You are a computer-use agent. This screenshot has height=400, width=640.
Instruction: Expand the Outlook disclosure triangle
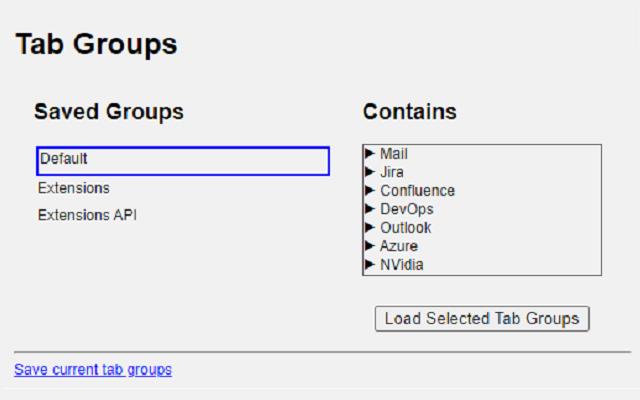click(x=370, y=228)
